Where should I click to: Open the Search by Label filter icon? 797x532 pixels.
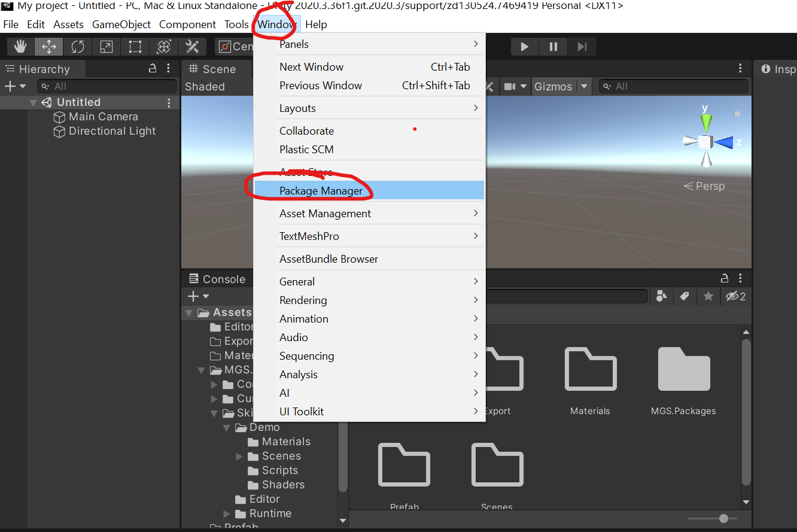pos(685,296)
